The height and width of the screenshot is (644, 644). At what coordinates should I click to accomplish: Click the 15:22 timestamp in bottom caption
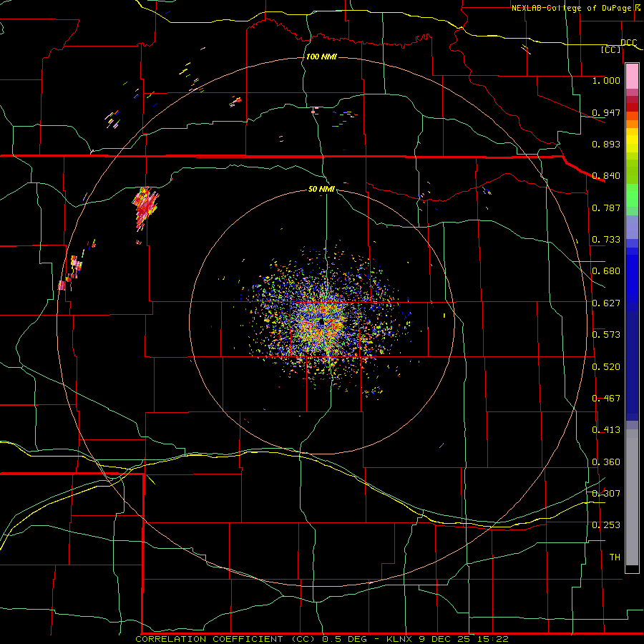tap(494, 639)
